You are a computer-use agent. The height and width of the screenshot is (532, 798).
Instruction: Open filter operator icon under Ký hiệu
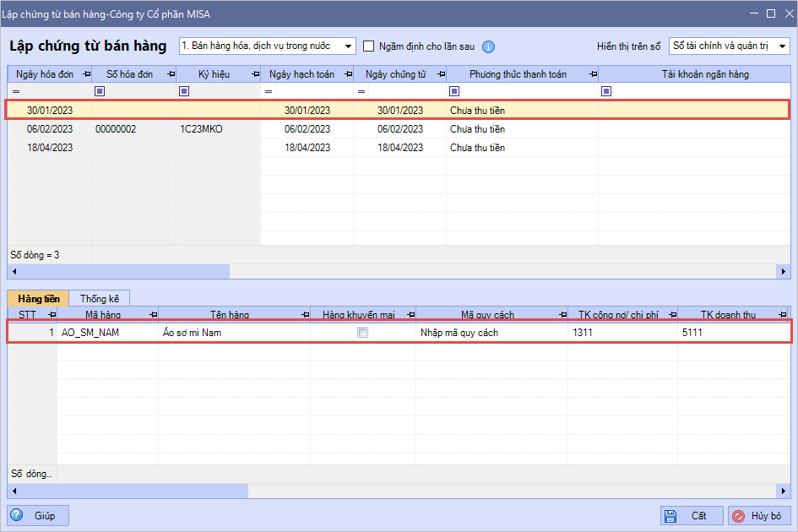(184, 91)
